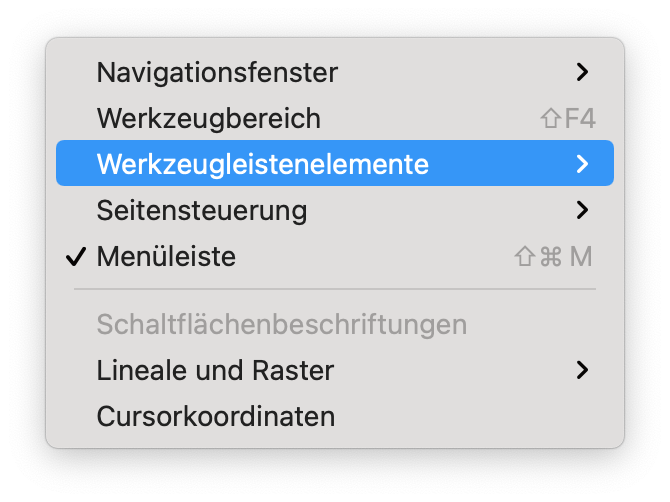
Task: Click the greyed-out Schaltflächenbeschriftungen entry
Action: 282,324
